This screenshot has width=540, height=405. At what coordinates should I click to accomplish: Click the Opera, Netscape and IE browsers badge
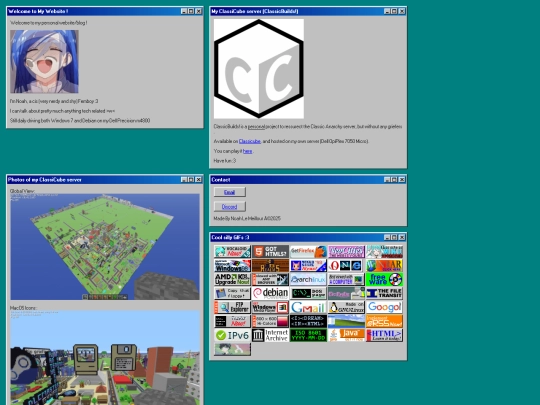pos(346,266)
